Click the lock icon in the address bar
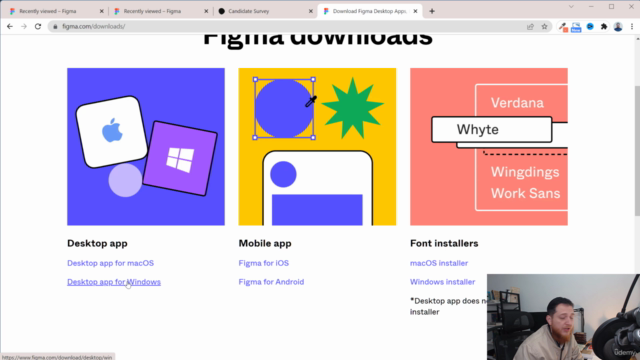The image size is (640, 360). click(x=55, y=27)
